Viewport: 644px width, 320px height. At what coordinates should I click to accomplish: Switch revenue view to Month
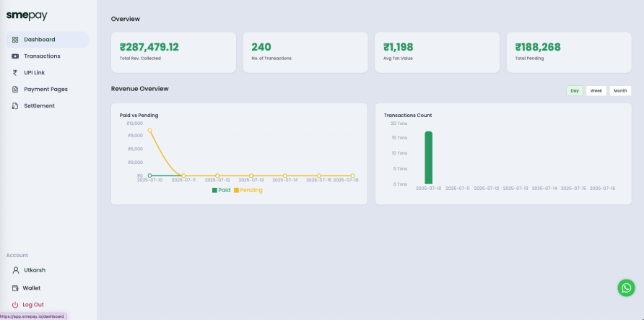click(620, 91)
